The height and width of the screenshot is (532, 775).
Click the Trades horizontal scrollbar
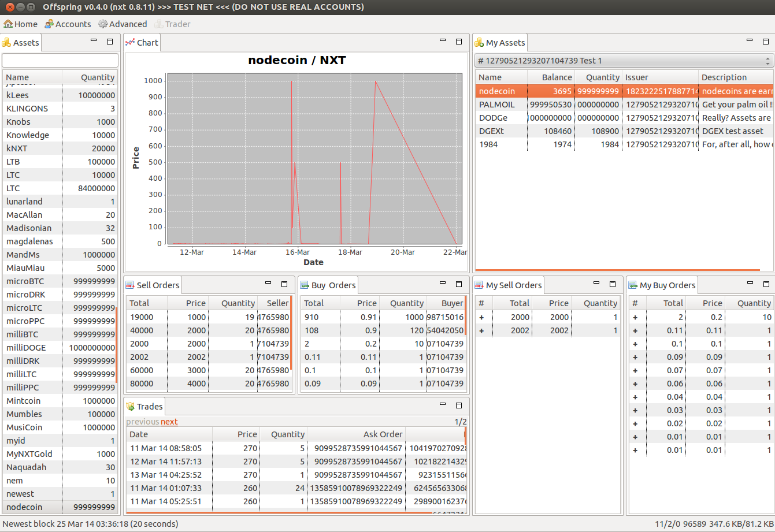click(x=279, y=512)
